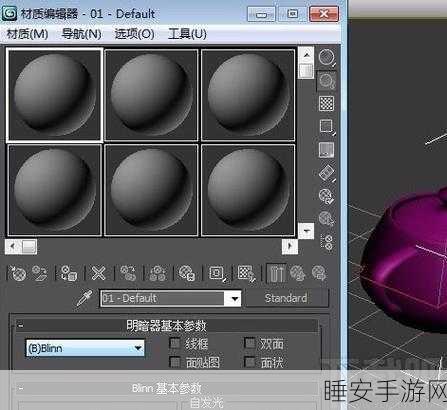Open the Sample Type sphere flyout
Image resolution: width=447 pixels, height=410 pixels.
point(326,58)
